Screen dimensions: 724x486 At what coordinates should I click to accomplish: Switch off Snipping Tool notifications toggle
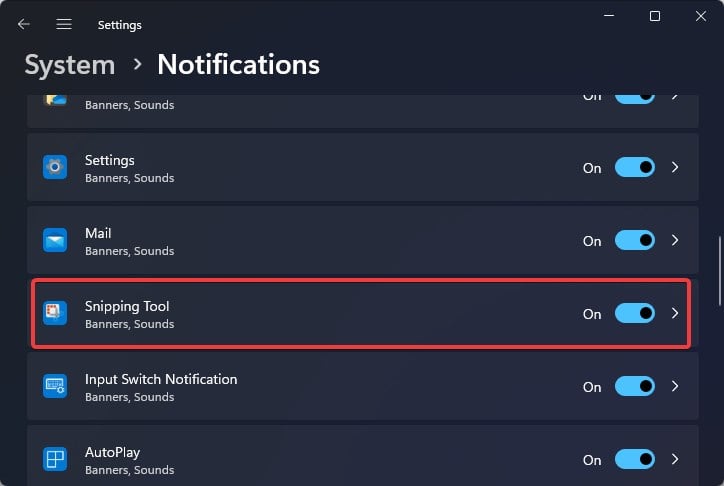634,314
